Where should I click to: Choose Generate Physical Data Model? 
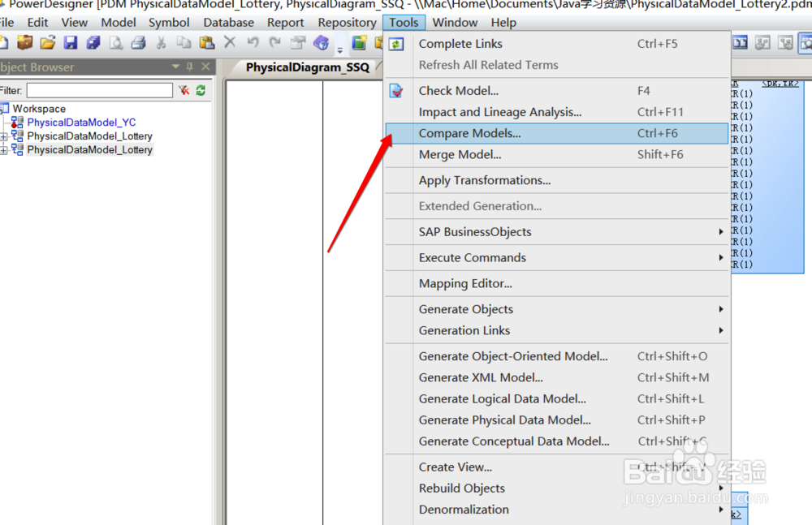click(x=557, y=420)
